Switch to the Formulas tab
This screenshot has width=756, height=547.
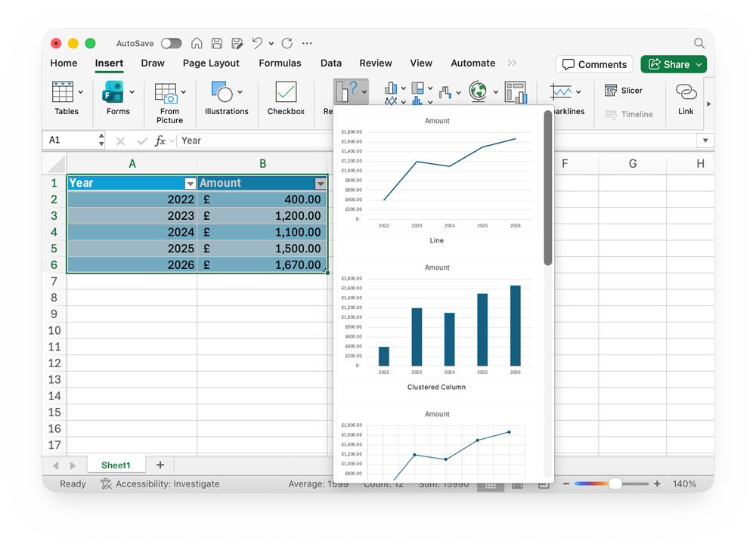click(x=280, y=63)
